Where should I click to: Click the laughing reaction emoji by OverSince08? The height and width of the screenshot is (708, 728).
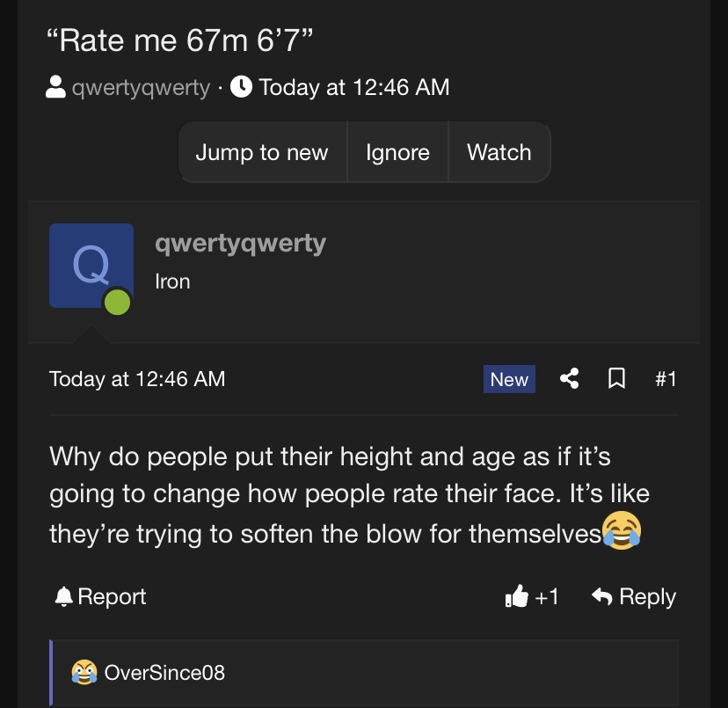(84, 673)
